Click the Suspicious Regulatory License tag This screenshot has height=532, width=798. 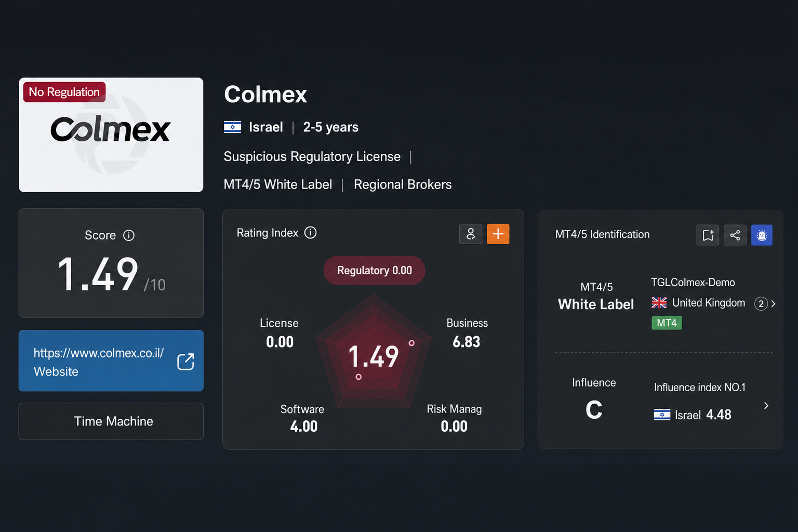coord(312,156)
